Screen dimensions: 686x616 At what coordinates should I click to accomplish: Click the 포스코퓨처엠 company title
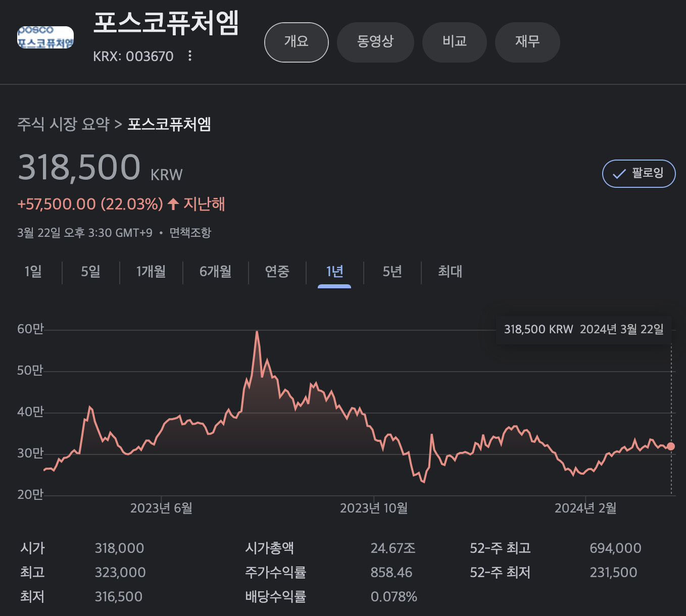coord(166,23)
